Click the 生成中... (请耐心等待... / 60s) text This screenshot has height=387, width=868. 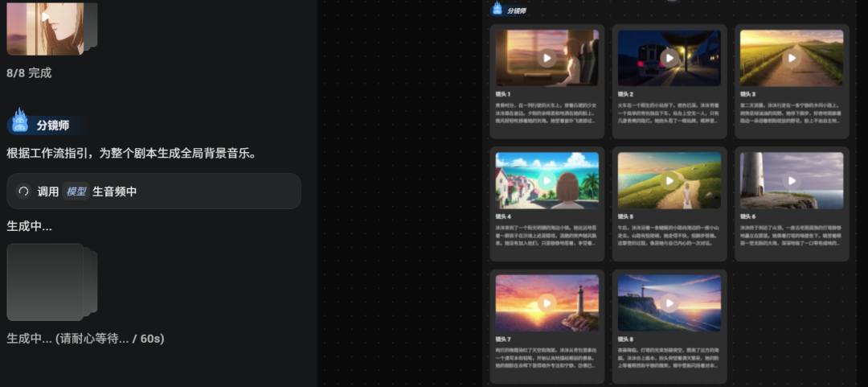click(85, 338)
